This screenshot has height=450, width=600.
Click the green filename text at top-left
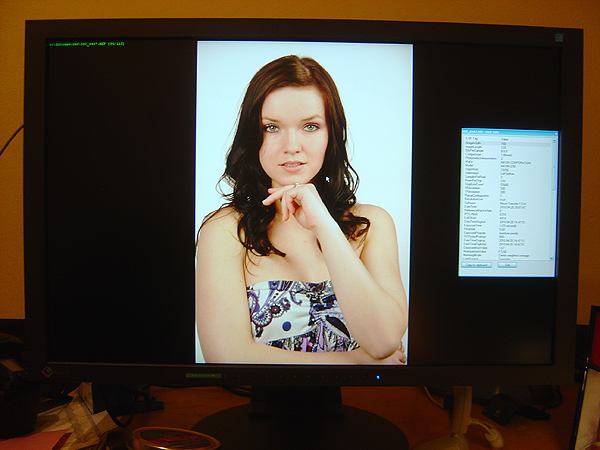[87, 44]
